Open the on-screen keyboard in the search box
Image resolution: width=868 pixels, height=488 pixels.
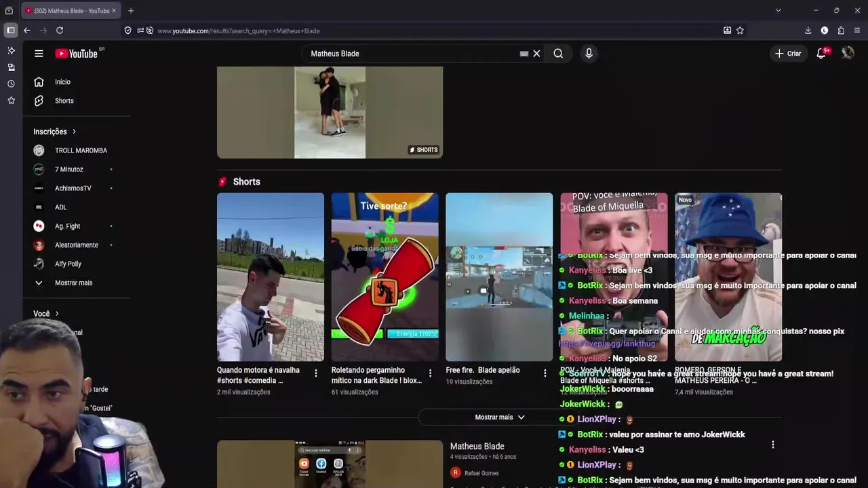pyautogui.click(x=524, y=54)
